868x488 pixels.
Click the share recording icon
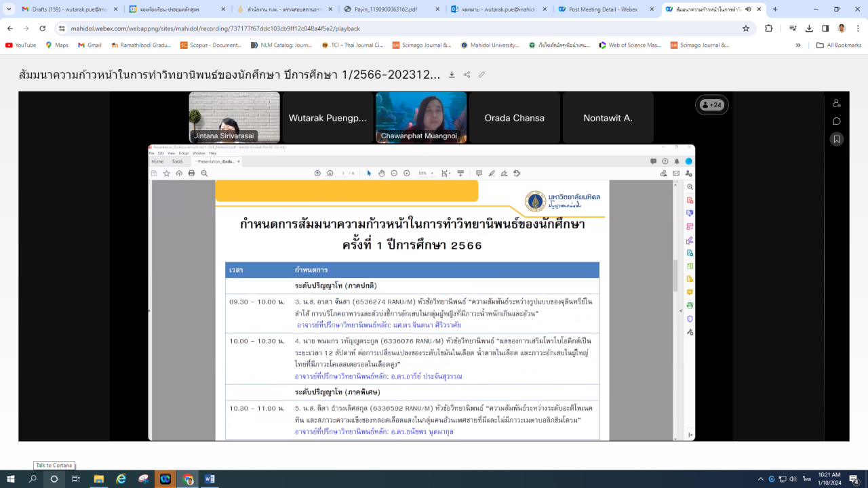pos(467,75)
